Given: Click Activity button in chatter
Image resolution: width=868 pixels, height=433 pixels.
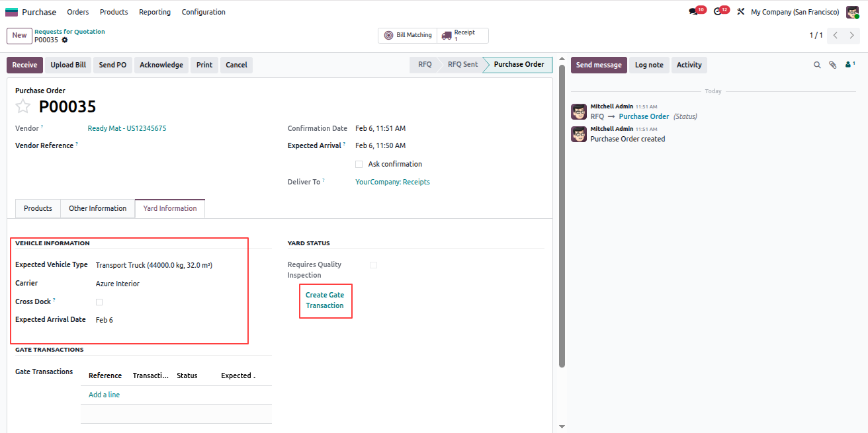Looking at the screenshot, I should [x=689, y=65].
